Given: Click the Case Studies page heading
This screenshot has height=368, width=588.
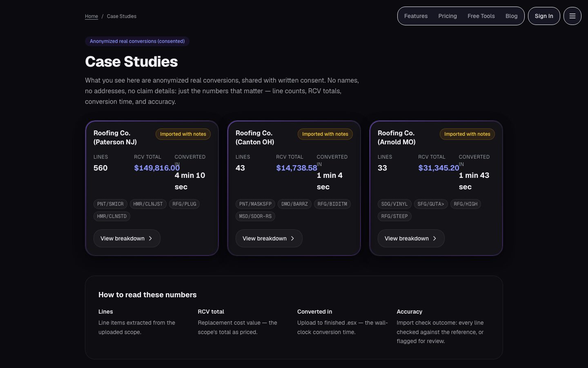Looking at the screenshot, I should tap(131, 62).
